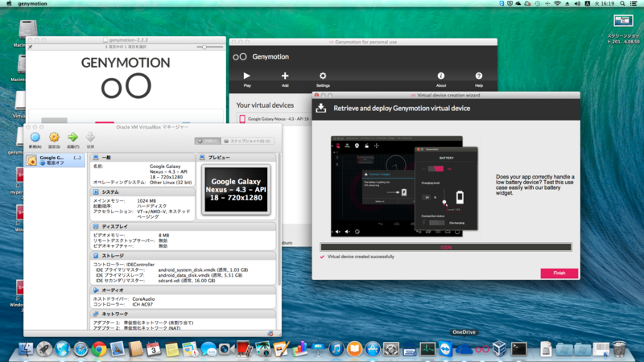This screenshot has height=362, width=644.
Task: Open iTunes music note icon in Dock
Action: pyautogui.click(x=336, y=349)
